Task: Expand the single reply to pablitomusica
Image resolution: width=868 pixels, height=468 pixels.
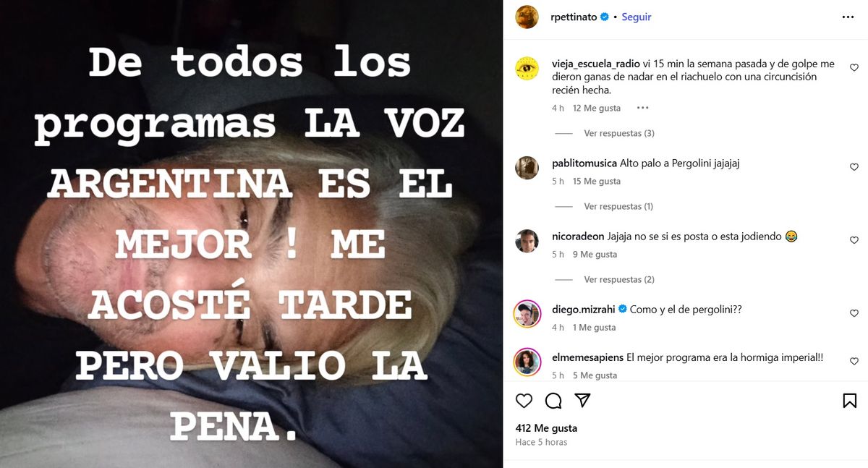Action: click(x=618, y=206)
